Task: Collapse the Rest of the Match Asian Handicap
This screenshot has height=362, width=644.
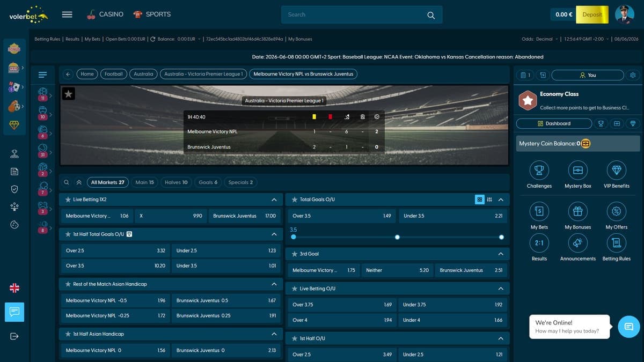Action: tap(274, 284)
